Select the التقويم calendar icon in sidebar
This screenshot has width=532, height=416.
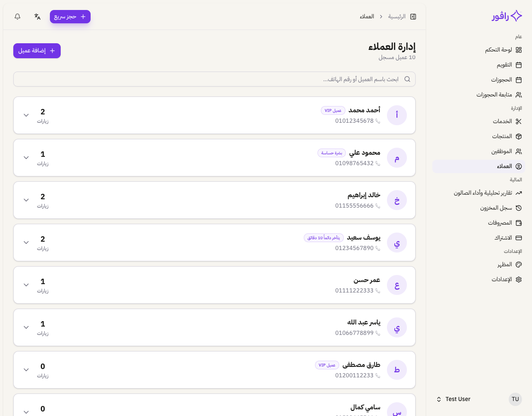pyautogui.click(x=519, y=65)
